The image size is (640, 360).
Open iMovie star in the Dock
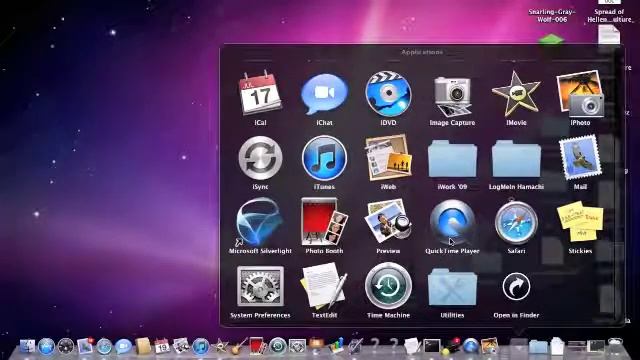pyautogui.click(x=220, y=346)
